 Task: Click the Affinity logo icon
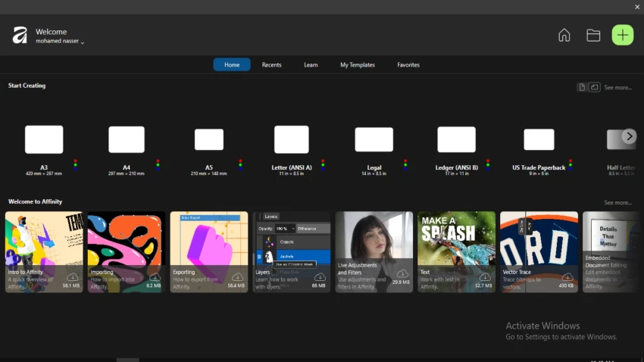click(x=20, y=36)
